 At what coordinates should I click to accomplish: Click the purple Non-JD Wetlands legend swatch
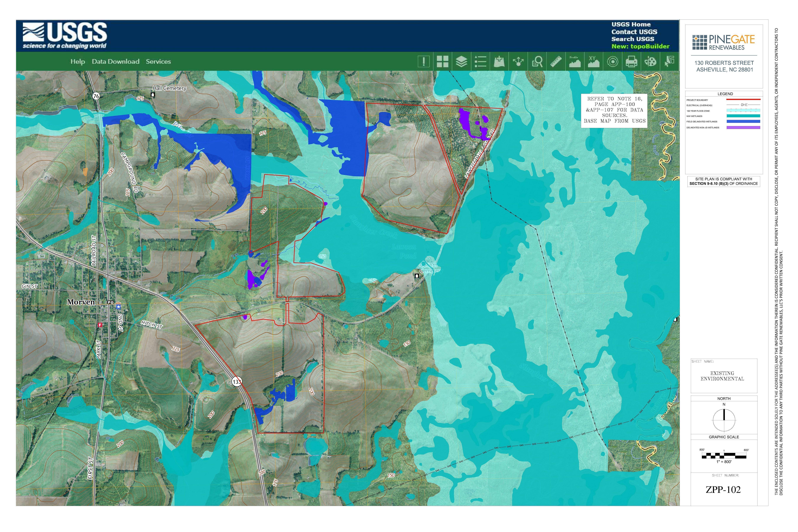click(743, 128)
